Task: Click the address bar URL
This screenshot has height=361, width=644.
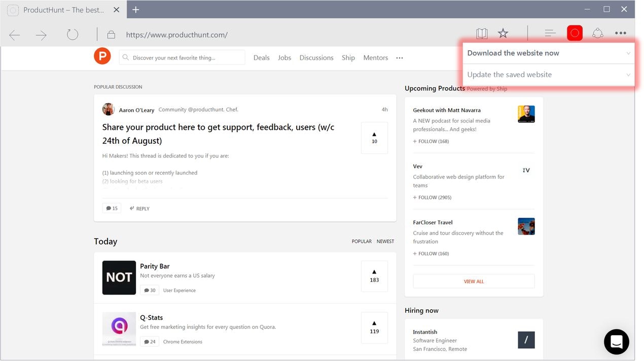Action: click(177, 35)
